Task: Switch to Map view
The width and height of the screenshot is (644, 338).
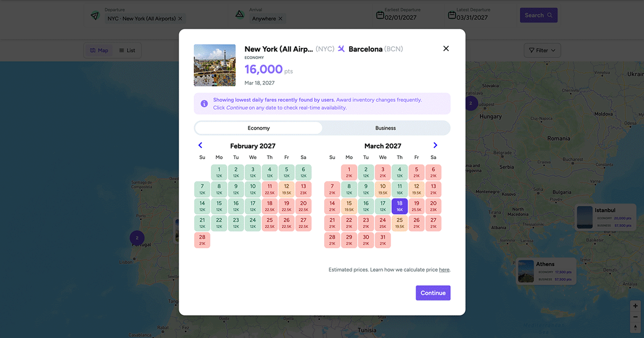Action: click(x=99, y=51)
